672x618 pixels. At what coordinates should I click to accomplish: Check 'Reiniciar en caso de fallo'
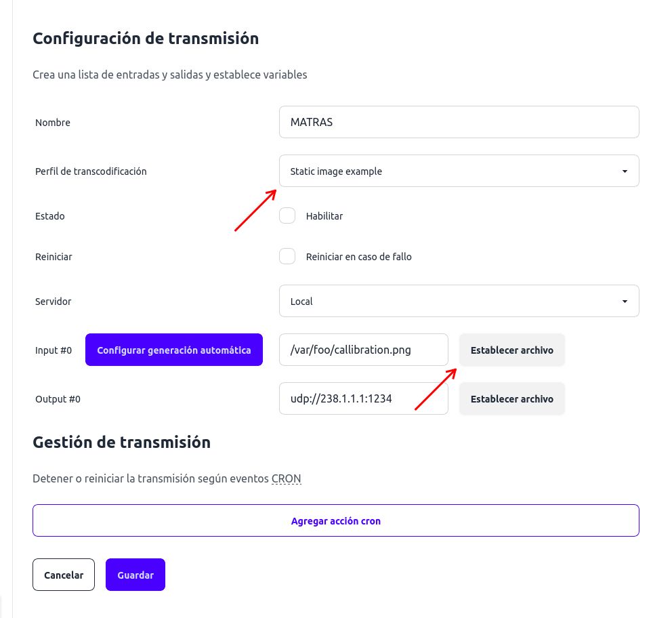(x=287, y=256)
